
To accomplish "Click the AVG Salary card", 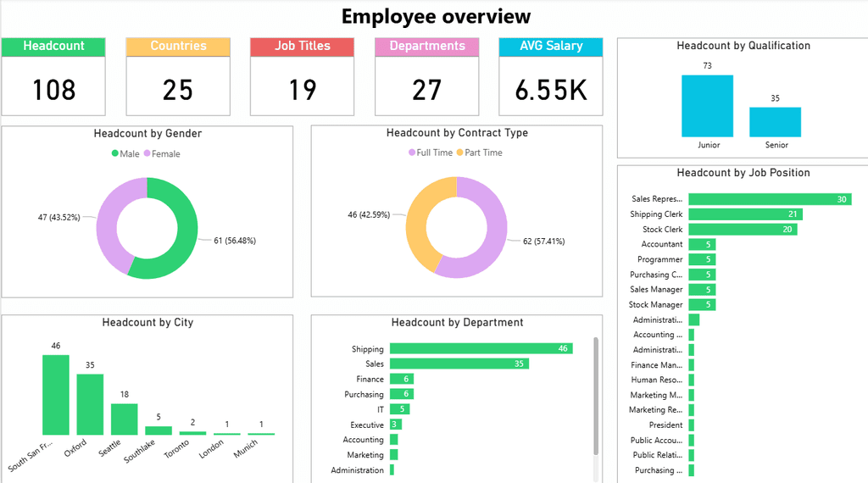I will click(x=551, y=77).
